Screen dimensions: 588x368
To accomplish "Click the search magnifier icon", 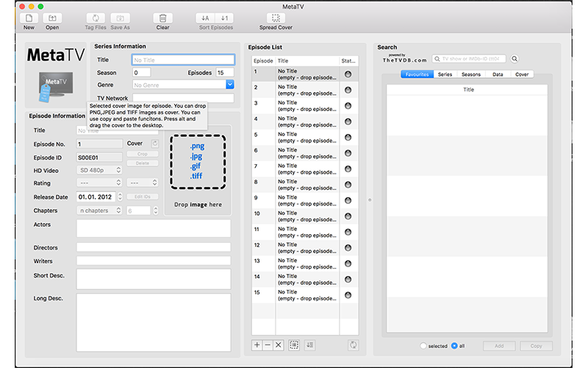I will click(x=514, y=59).
